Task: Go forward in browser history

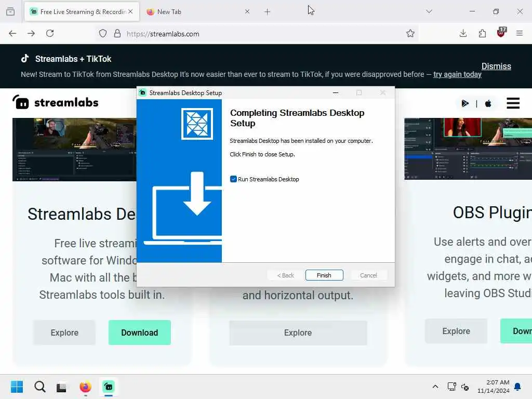Action: (x=31, y=33)
